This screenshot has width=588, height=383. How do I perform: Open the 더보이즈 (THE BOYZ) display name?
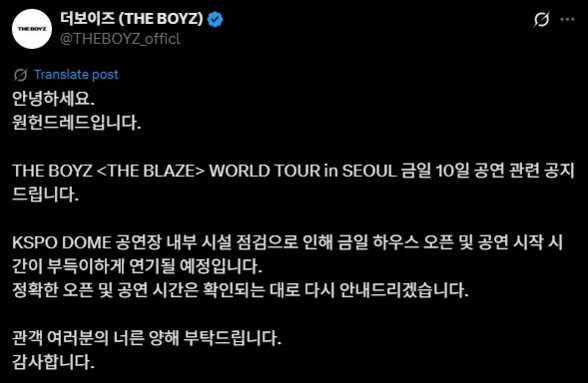132,18
